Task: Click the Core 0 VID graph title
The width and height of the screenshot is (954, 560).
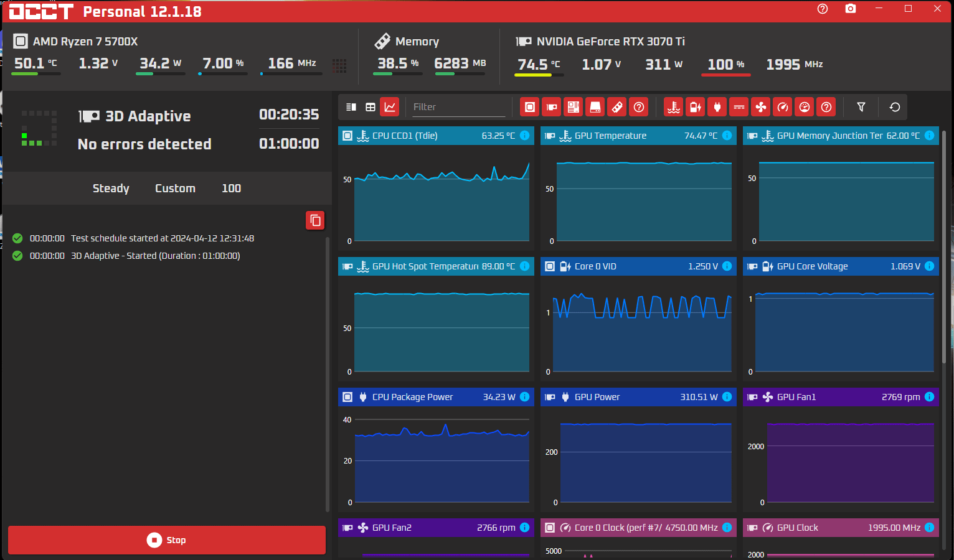Action: click(595, 266)
